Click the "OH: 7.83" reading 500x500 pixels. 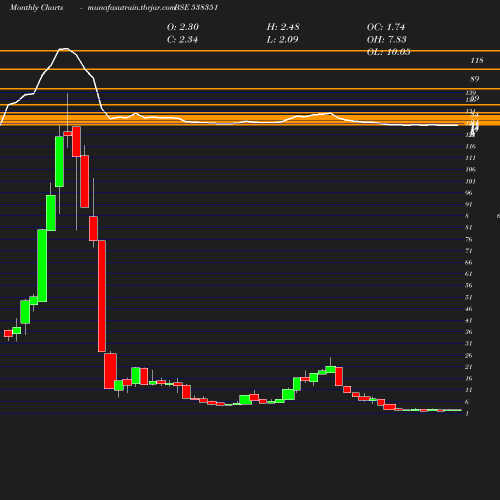coord(387,40)
